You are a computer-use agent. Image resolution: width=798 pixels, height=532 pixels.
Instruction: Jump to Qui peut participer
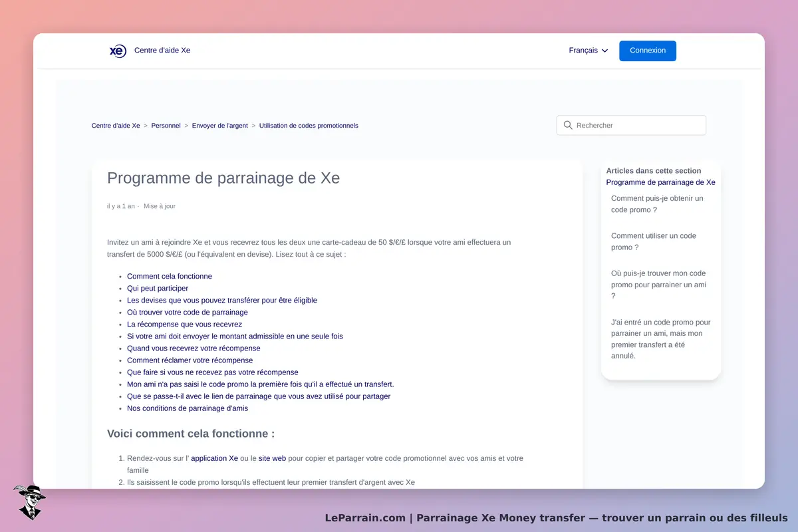pyautogui.click(x=158, y=289)
